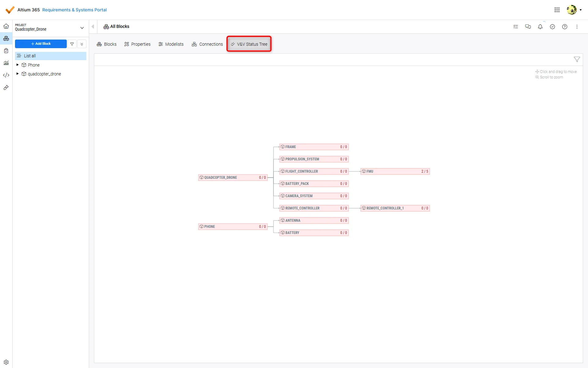Screen dimensions: 588x368
Task: Open user avatar account dropdown
Action: (574, 10)
